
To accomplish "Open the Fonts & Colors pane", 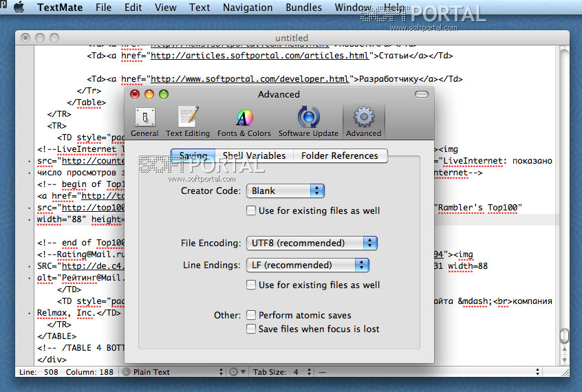I will [244, 122].
